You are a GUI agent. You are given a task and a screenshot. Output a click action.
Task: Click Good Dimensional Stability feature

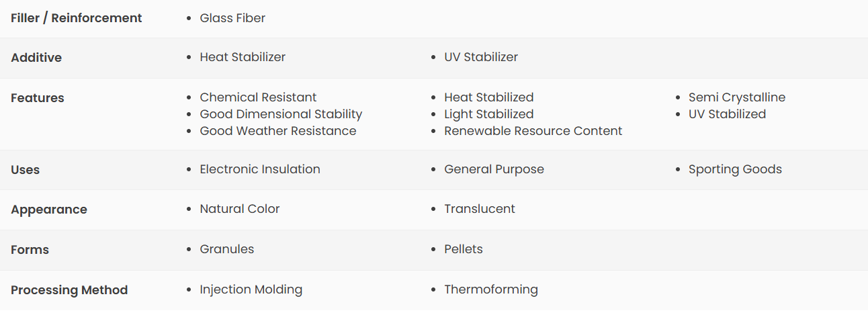point(281,114)
